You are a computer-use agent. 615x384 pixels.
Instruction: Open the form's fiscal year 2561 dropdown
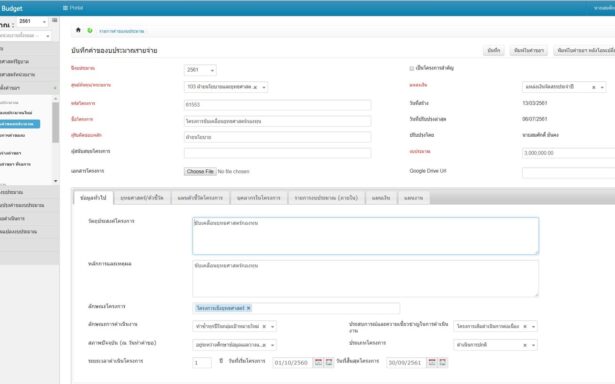tap(200, 70)
